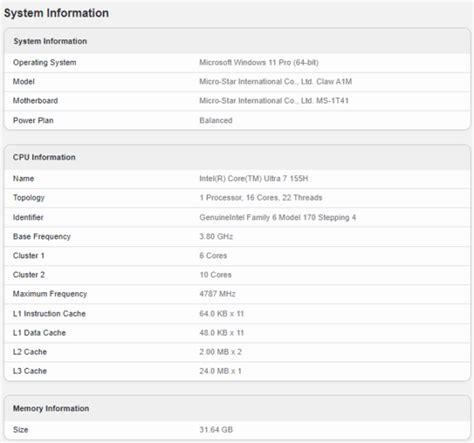474x443 pixels.
Task: Click the "Model" row label in System Information
Action: tap(24, 81)
